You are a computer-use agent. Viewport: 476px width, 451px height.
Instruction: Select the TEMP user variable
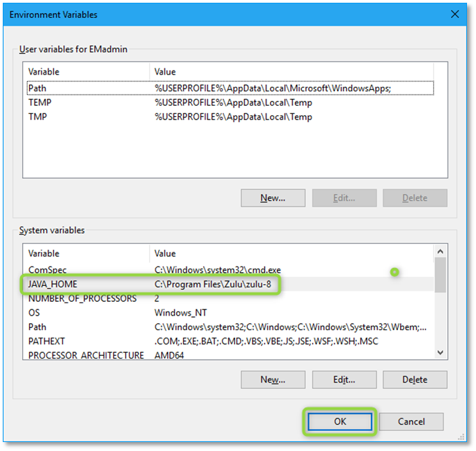[x=230, y=103]
